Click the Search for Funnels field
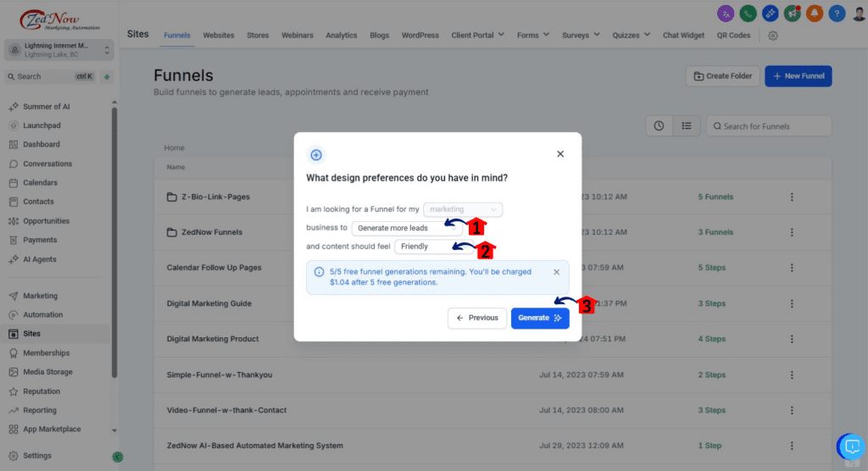The width and height of the screenshot is (868, 471). click(x=769, y=126)
